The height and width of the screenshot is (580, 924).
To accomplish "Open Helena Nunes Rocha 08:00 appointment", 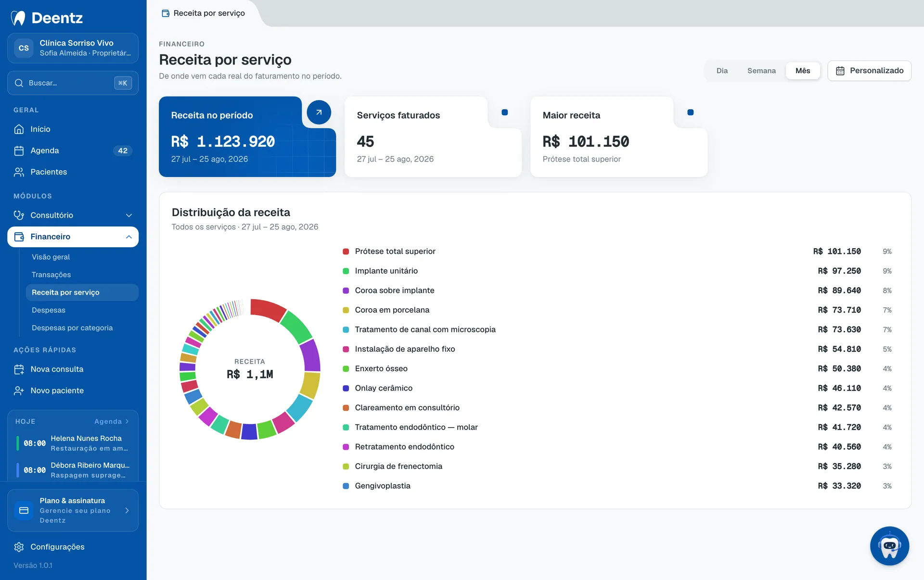I will tap(73, 443).
